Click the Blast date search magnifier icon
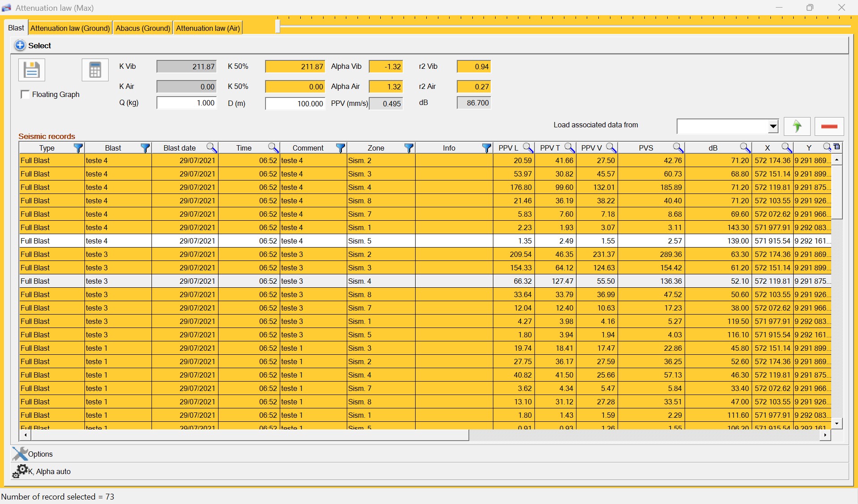 point(211,148)
